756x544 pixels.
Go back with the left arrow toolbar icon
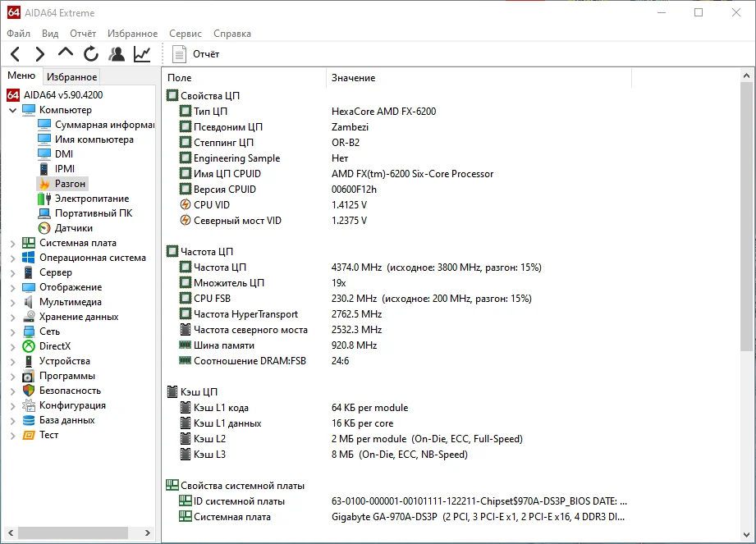pos(16,54)
